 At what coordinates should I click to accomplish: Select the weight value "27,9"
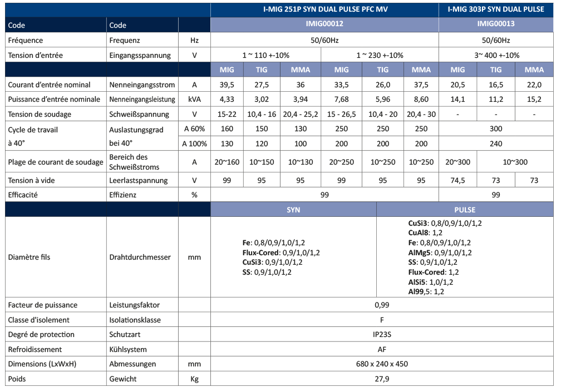382,379
